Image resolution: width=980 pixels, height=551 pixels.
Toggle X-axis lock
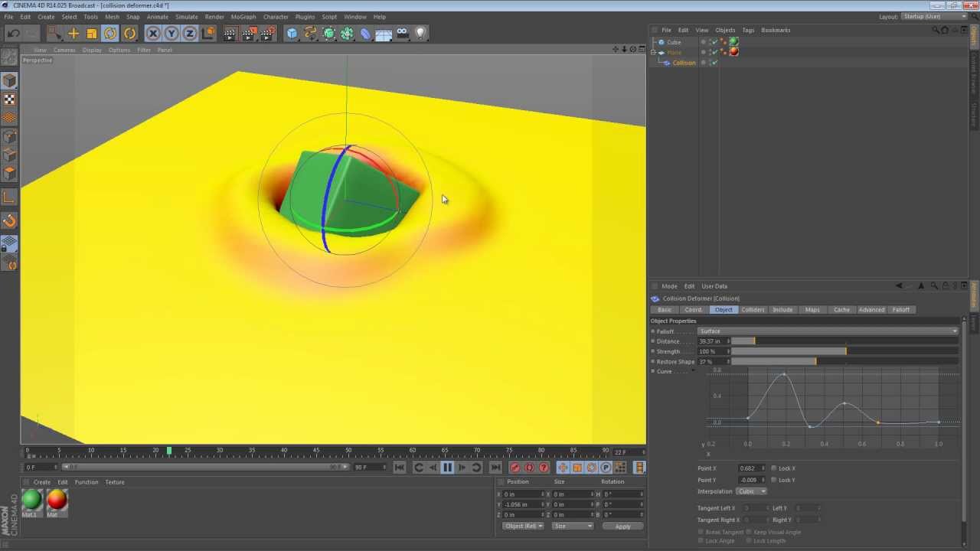point(153,33)
